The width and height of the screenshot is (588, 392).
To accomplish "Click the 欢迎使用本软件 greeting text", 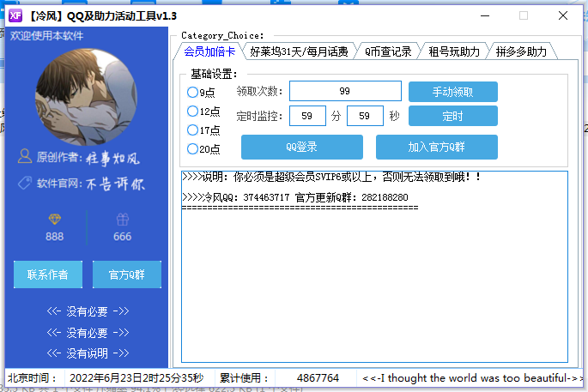I will 47,36.
